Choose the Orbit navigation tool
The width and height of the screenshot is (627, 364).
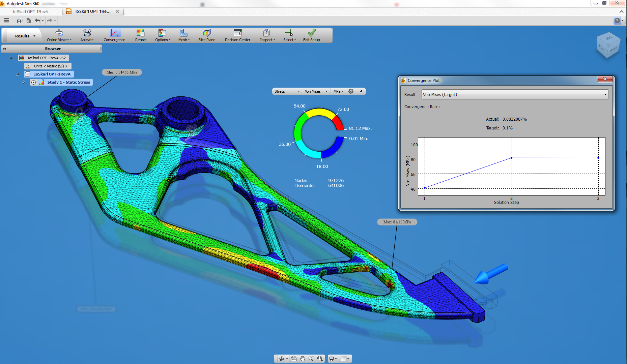(281, 359)
